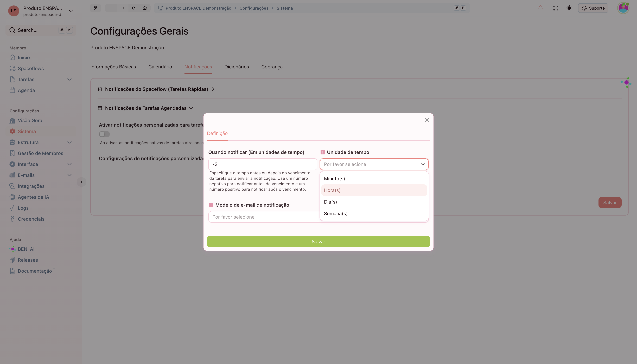
Task: Click the Suporte button
Action: 593,8
